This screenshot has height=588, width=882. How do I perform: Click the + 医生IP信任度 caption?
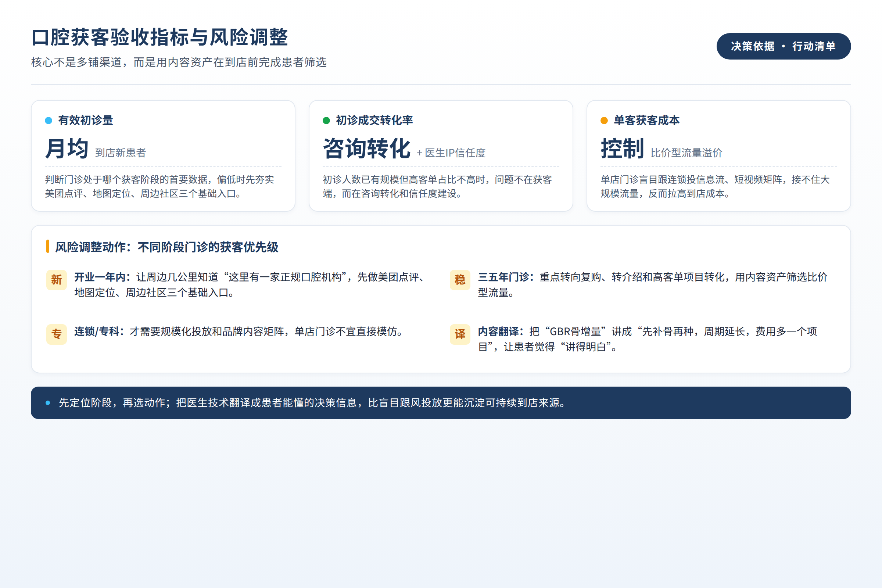point(451,153)
